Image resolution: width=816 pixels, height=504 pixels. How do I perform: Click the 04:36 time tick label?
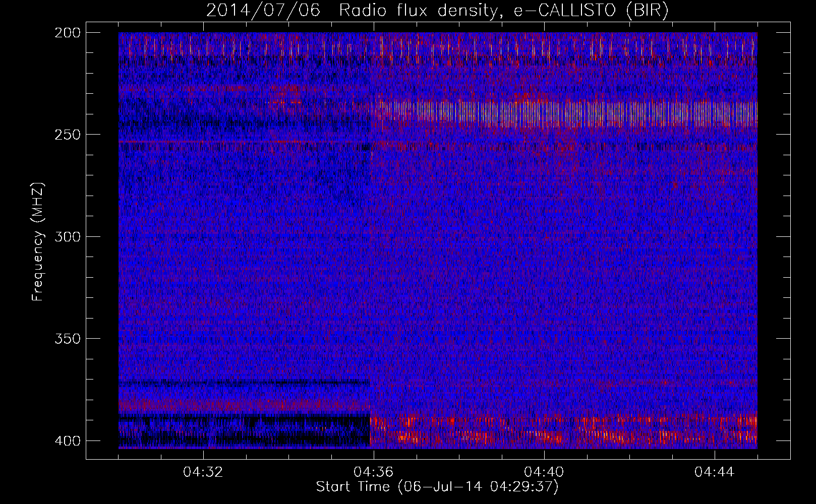374,472
